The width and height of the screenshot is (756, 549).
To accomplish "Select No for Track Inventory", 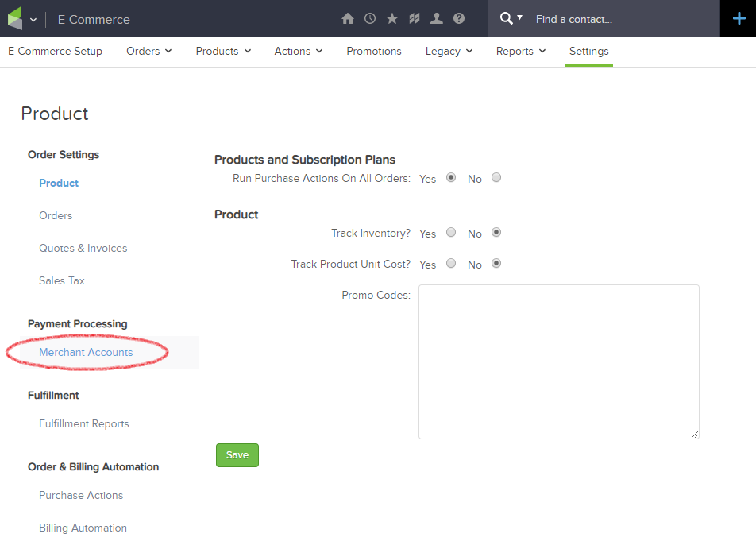I will click(496, 233).
